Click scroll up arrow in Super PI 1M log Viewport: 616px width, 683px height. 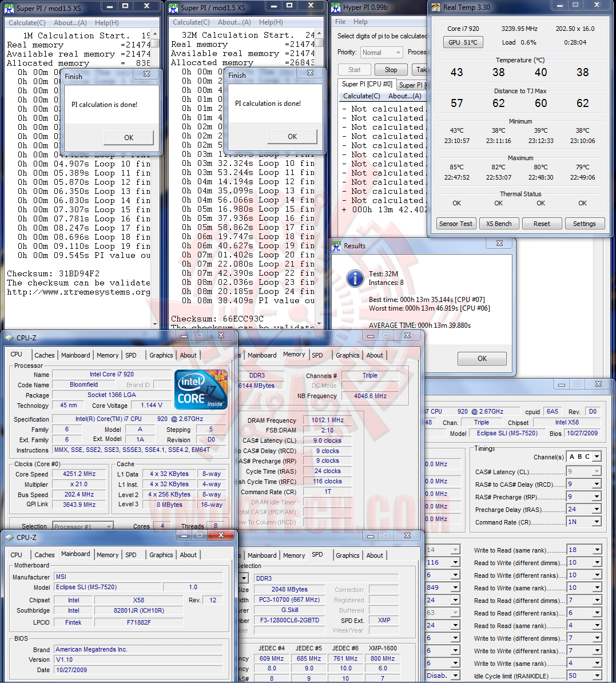point(155,34)
